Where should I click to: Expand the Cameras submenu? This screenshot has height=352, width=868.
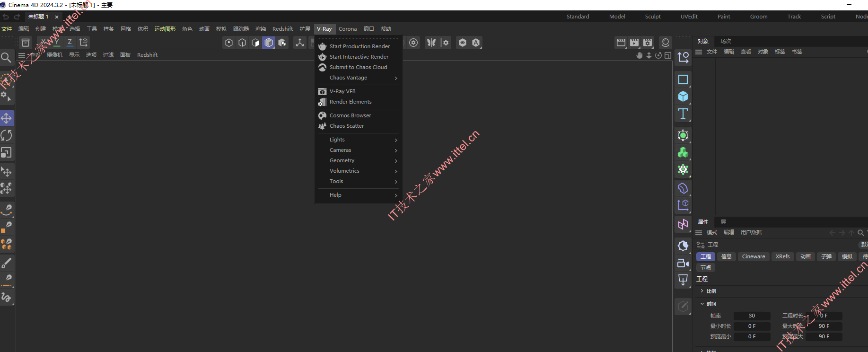pyautogui.click(x=359, y=150)
